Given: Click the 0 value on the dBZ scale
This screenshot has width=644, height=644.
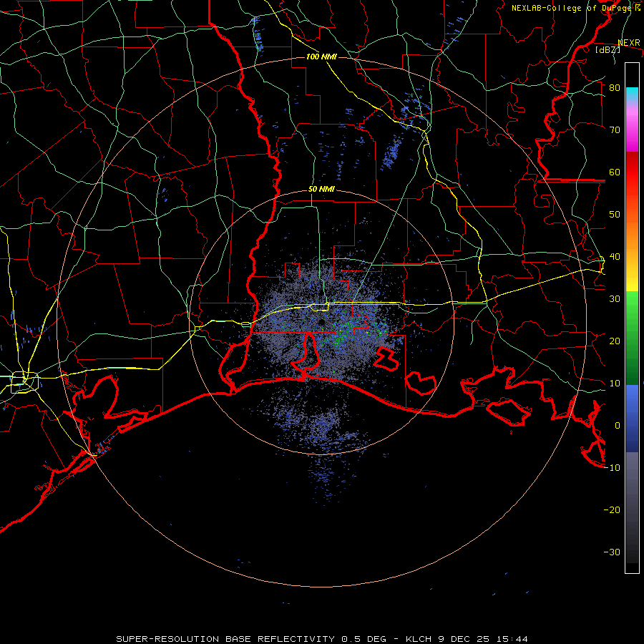Looking at the screenshot, I should [x=618, y=426].
